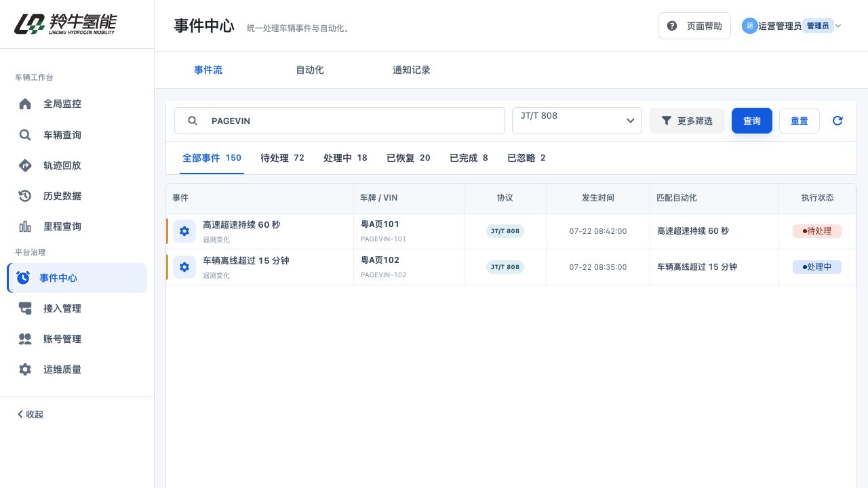The width and height of the screenshot is (868, 488).
Task: Click the search magnifier icon in search box
Action: tap(193, 121)
